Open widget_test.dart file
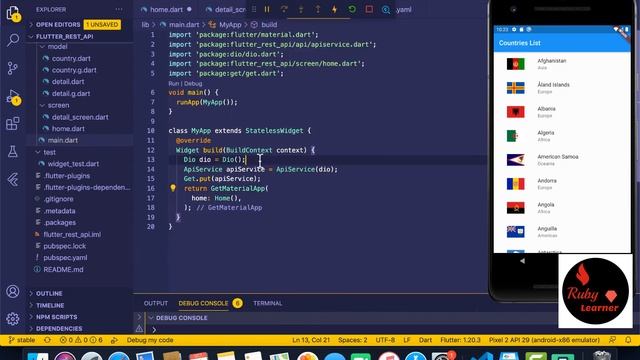Screen dimensions: 640x360 click(x=73, y=164)
